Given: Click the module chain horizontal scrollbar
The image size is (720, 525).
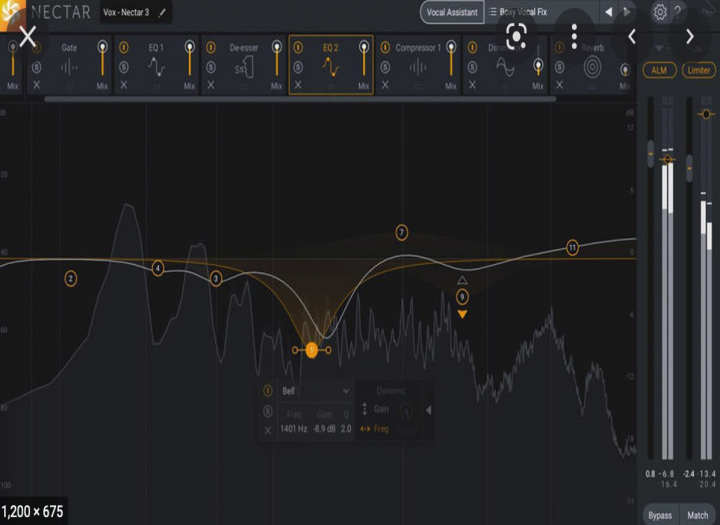Looking at the screenshot, I should click(300, 99).
